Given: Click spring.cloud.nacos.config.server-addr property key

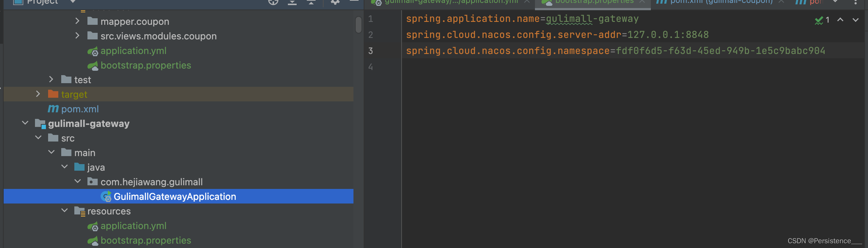Looking at the screenshot, I should click(514, 35).
